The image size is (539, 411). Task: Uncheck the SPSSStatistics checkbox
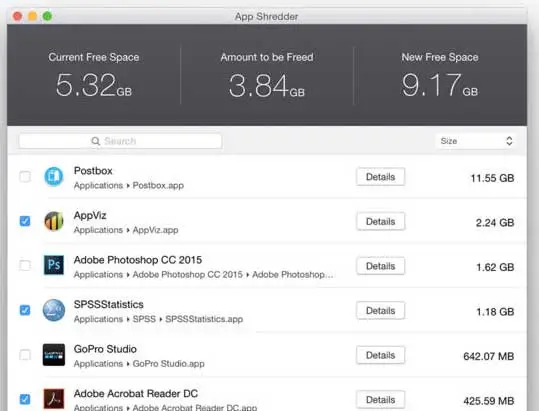pos(25,310)
